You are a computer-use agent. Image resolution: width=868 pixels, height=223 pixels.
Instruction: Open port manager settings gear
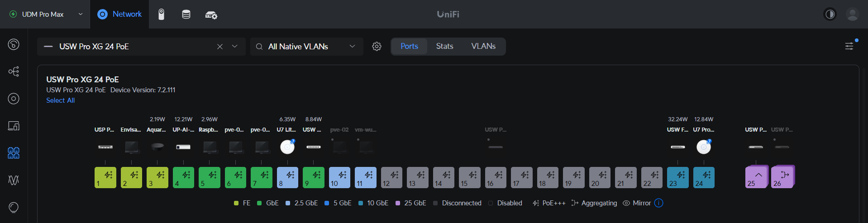(x=377, y=47)
